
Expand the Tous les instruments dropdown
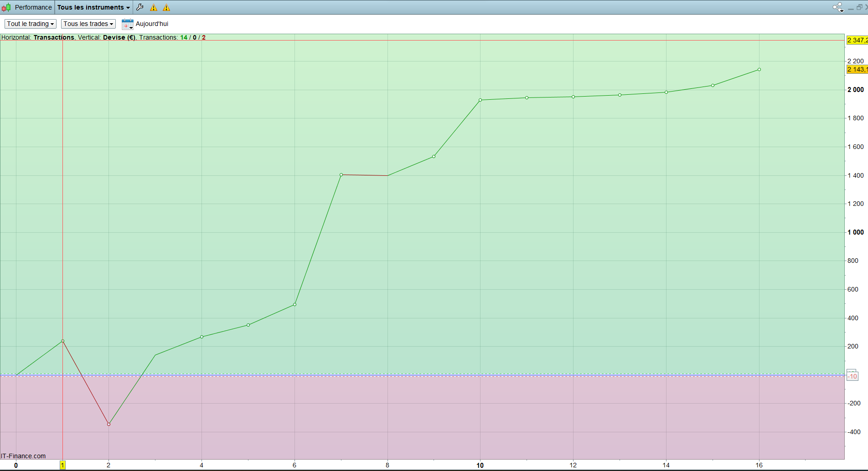pos(93,7)
